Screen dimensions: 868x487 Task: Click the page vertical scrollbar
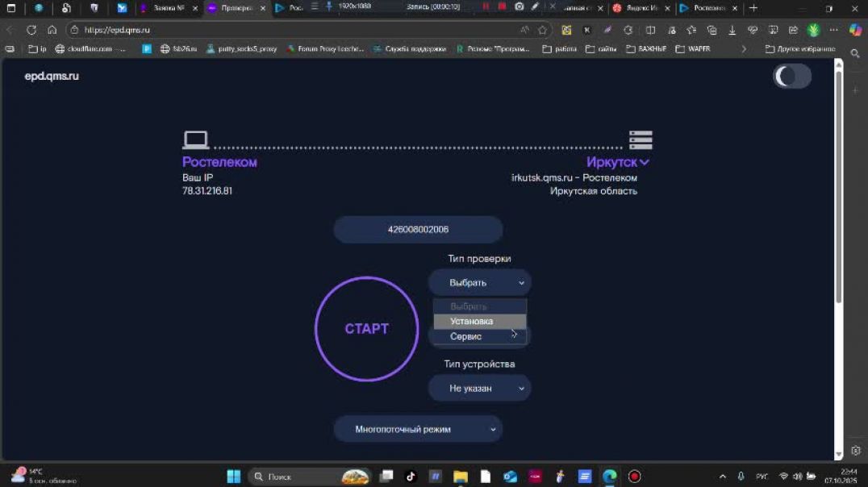click(x=838, y=185)
